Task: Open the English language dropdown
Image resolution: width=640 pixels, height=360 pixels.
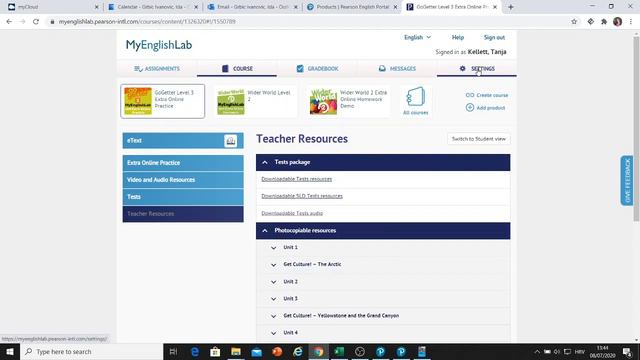Action: pos(417,37)
